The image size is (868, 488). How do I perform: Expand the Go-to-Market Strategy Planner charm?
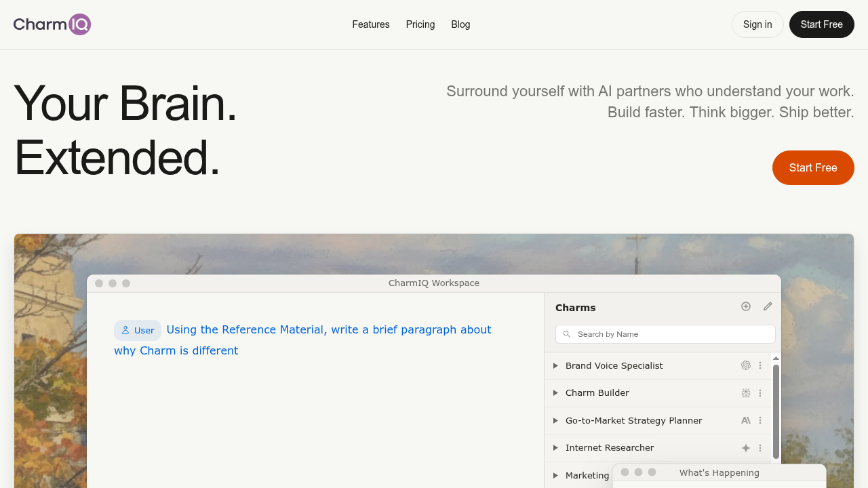click(x=555, y=420)
